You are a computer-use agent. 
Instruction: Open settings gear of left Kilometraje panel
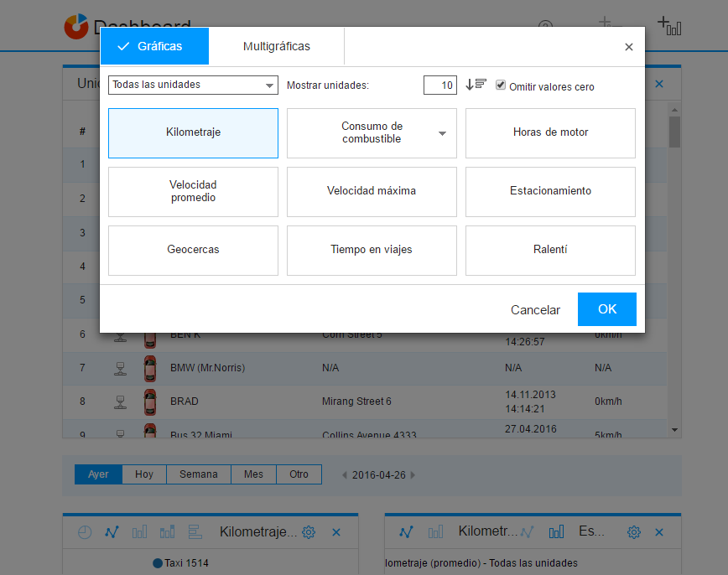click(x=309, y=532)
